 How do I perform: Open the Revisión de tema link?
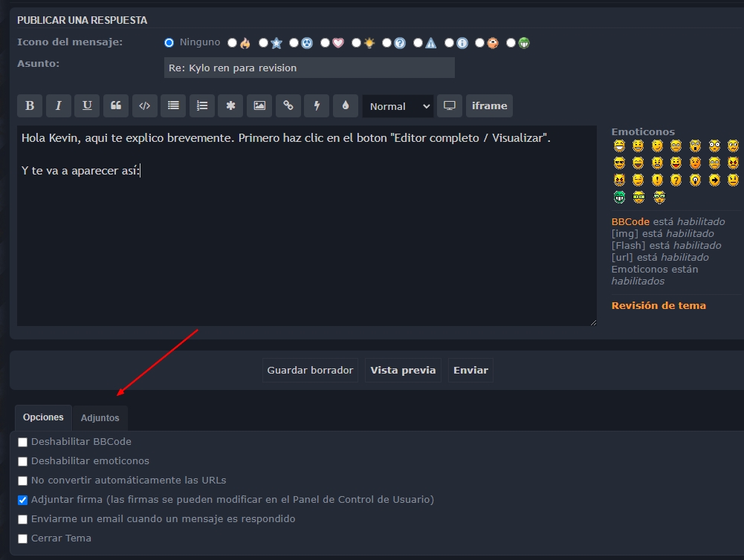(x=659, y=306)
